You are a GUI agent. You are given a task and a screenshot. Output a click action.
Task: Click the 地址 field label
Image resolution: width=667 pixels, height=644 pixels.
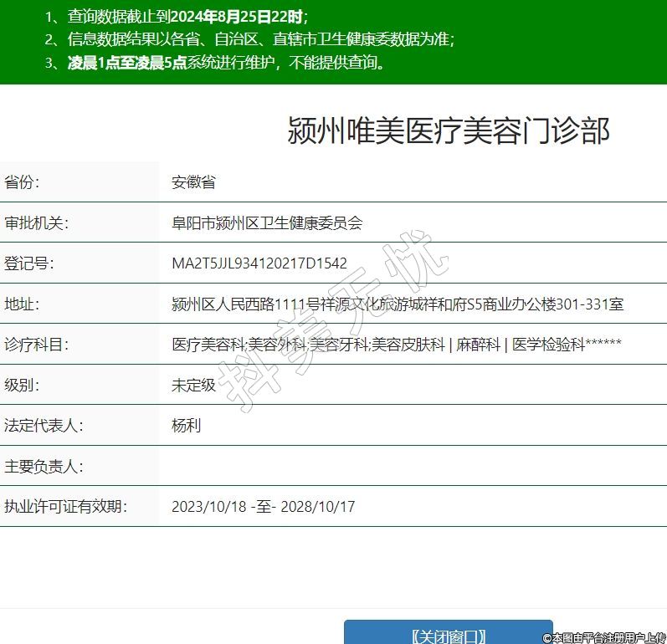tap(23, 304)
